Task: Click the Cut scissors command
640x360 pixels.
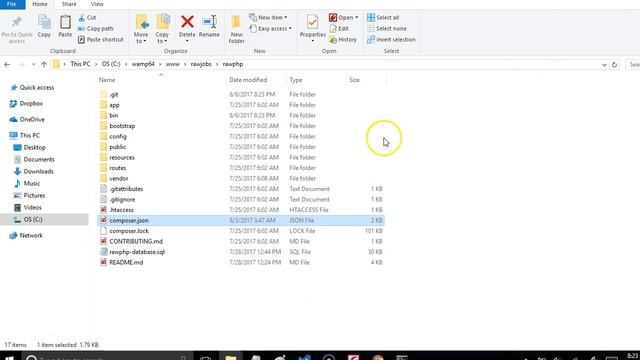Action: (87, 18)
